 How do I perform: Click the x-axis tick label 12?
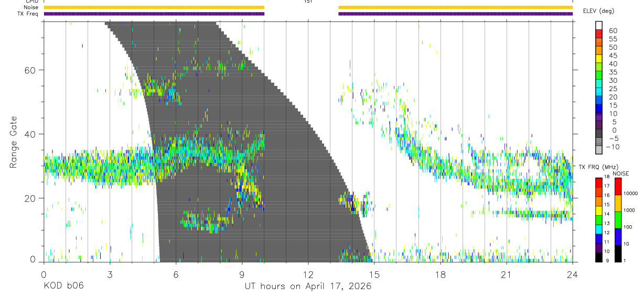pyautogui.click(x=308, y=274)
